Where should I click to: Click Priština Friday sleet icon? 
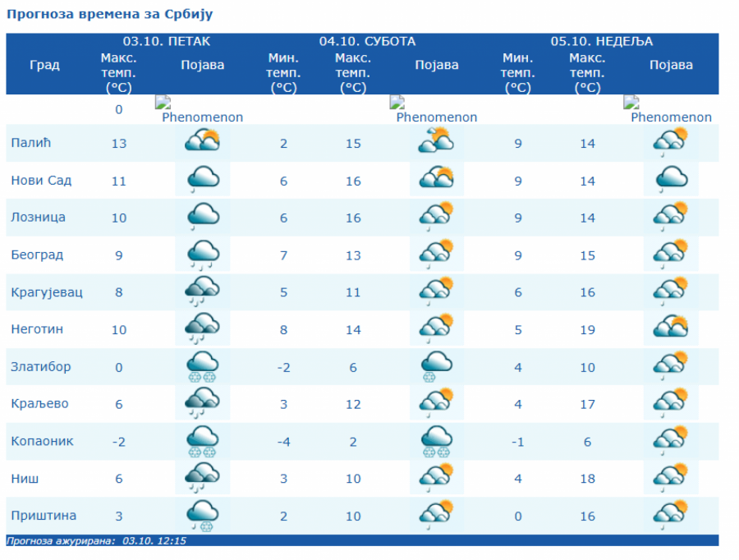coord(202,516)
